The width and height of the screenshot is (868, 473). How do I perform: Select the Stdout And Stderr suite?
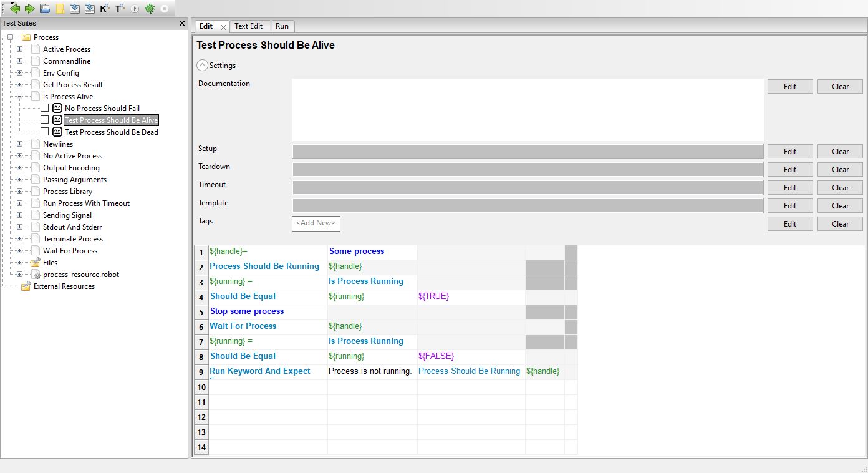(x=72, y=227)
